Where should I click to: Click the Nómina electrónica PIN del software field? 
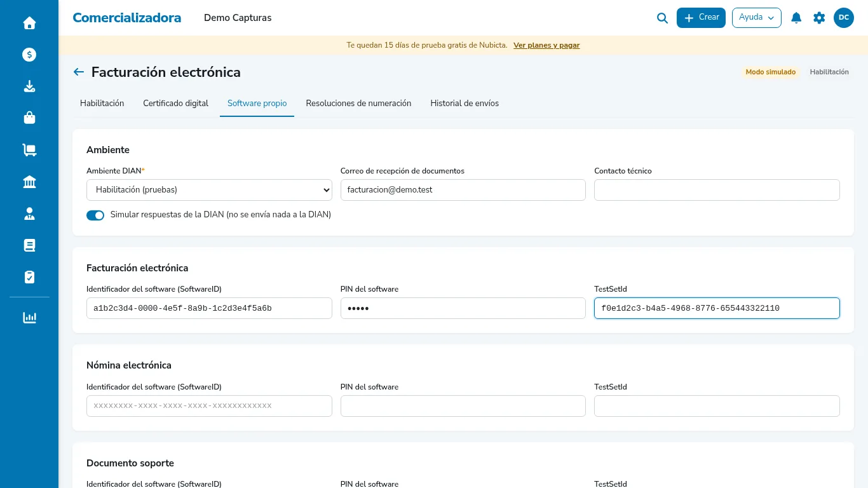click(x=463, y=406)
